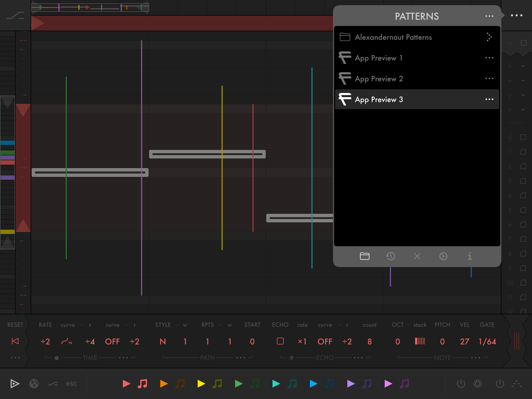Image resolution: width=532 pixels, height=399 pixels.
Task: Click the stack level bars control
Action: pos(420,341)
